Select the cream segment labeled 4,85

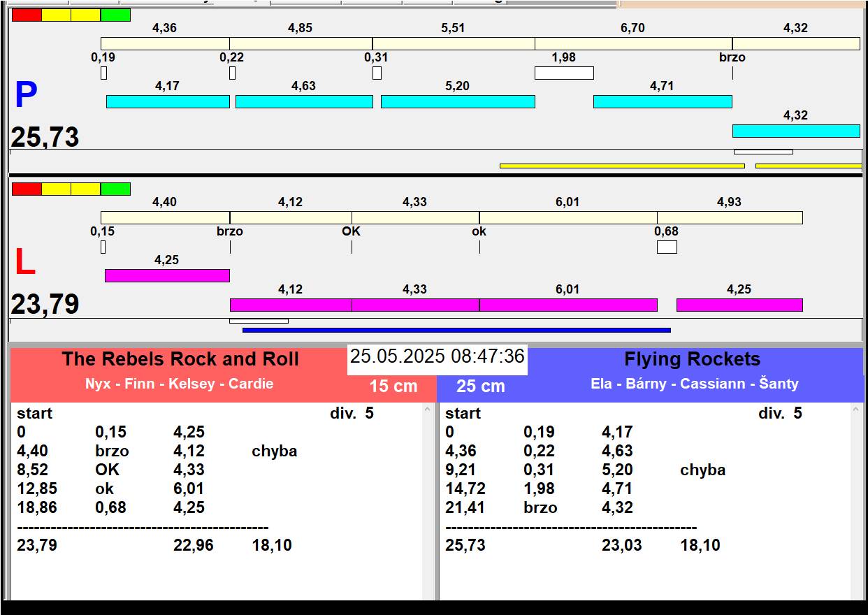[x=301, y=43]
